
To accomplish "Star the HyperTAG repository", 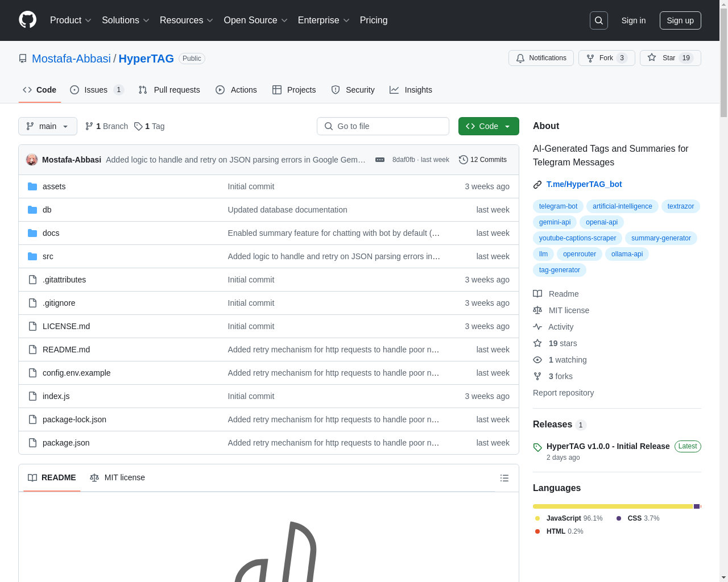I will (670, 58).
